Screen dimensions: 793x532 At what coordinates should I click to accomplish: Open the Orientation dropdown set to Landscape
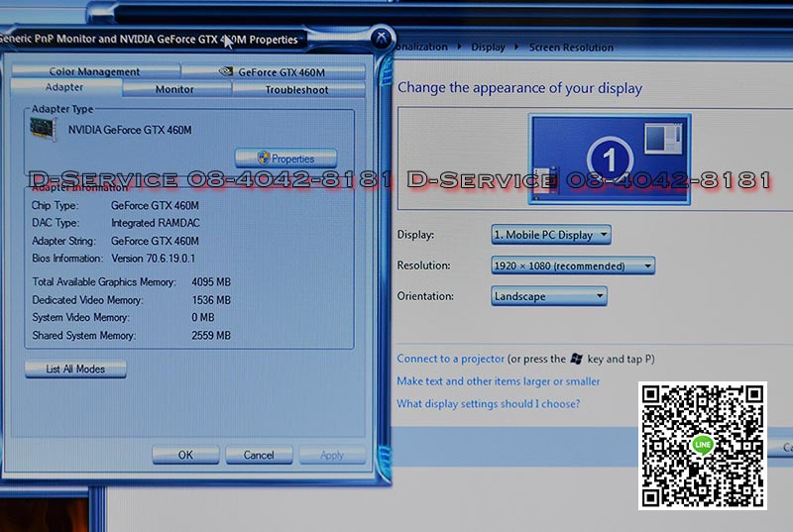[549, 296]
